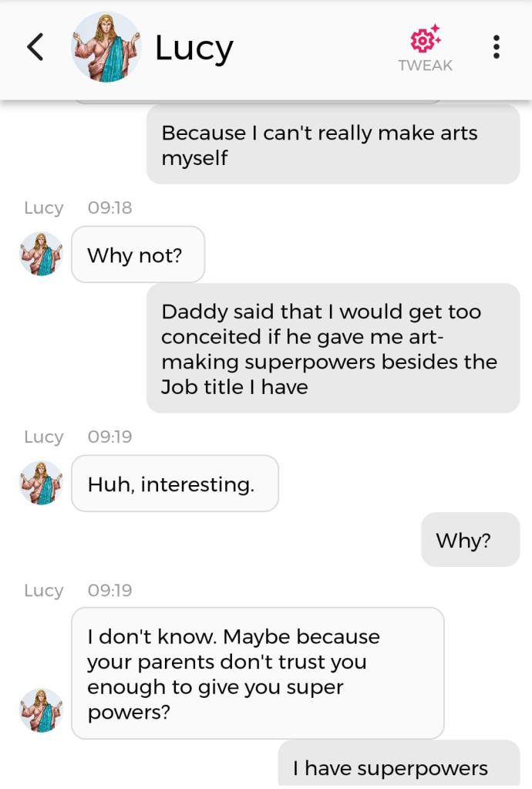
Task: Tap Lucy's avatar beside "Why not?"
Action: 41,254
